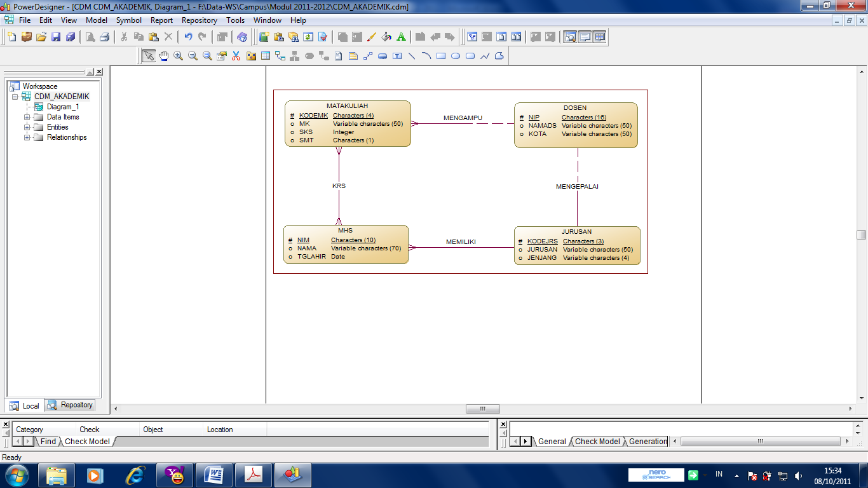Click the Print toolbar icon
868x488 pixels.
point(104,36)
